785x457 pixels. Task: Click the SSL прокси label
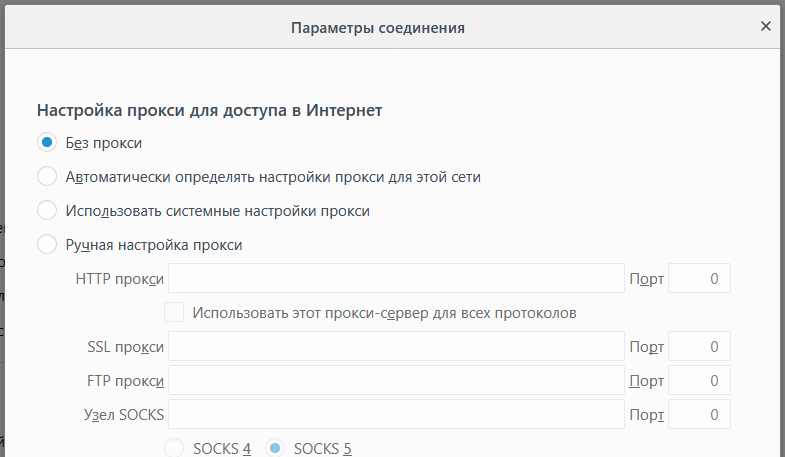click(x=125, y=347)
